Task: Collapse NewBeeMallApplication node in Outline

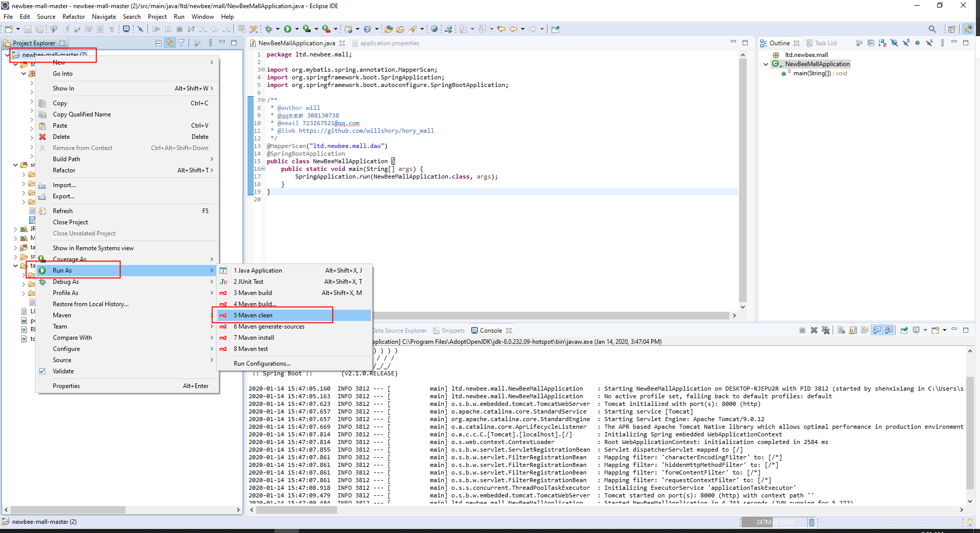Action: (x=766, y=64)
